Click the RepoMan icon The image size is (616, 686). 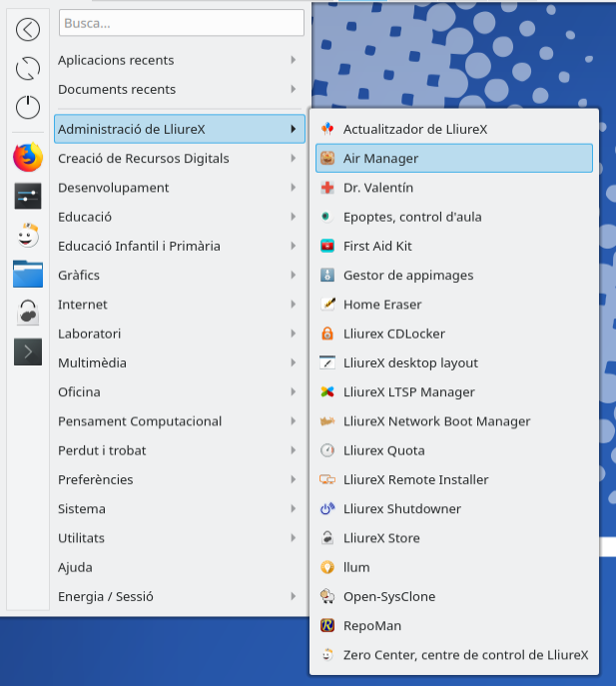[x=326, y=626]
